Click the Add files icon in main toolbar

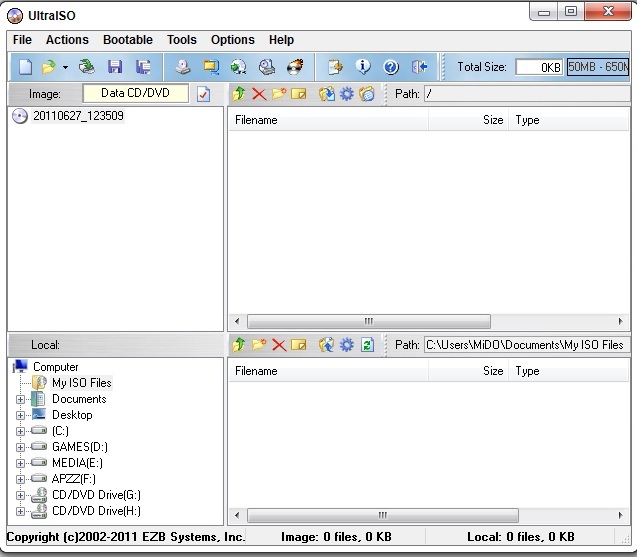335,67
